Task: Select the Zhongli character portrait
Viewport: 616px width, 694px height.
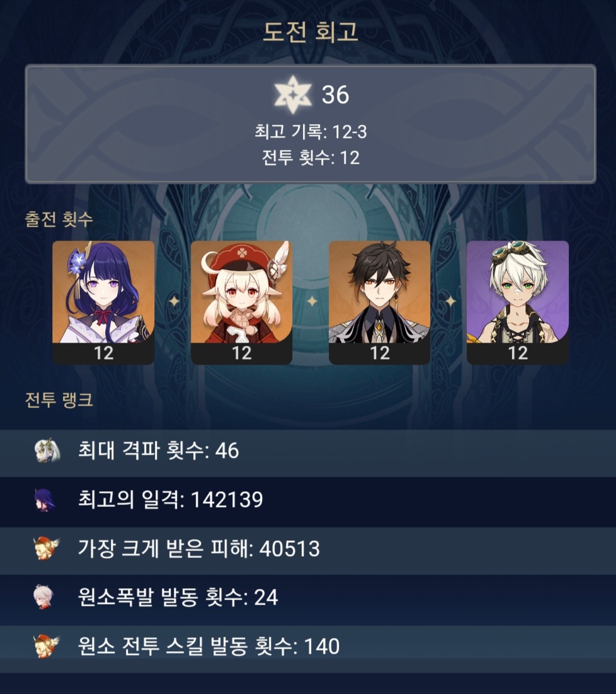Action: pos(379,303)
